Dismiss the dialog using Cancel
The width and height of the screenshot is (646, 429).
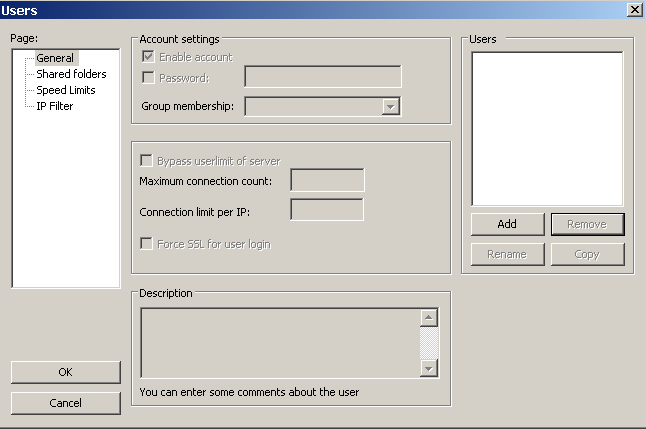66,403
